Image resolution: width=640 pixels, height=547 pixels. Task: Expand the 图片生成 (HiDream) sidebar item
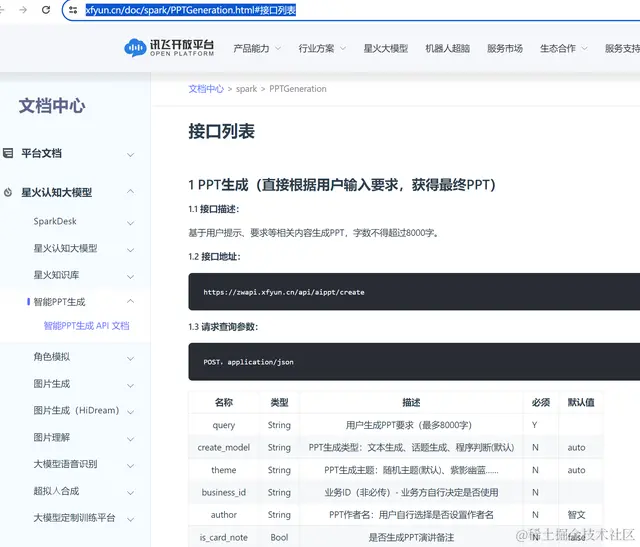tap(130, 412)
